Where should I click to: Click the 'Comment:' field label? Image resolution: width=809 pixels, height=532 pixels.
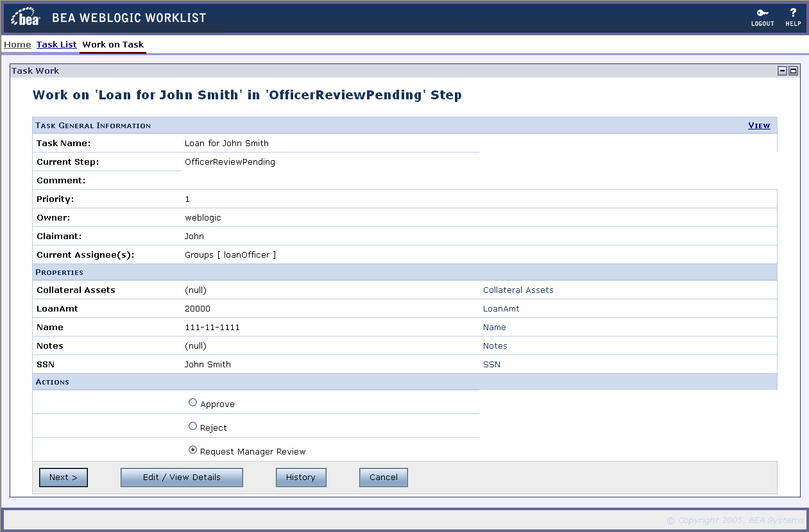[x=61, y=180]
